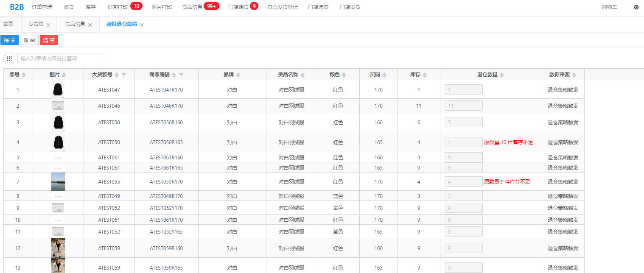This screenshot has height=273, width=644.
Task: Close the 虚拟退仓草稿 tab
Action: pyautogui.click(x=142, y=25)
